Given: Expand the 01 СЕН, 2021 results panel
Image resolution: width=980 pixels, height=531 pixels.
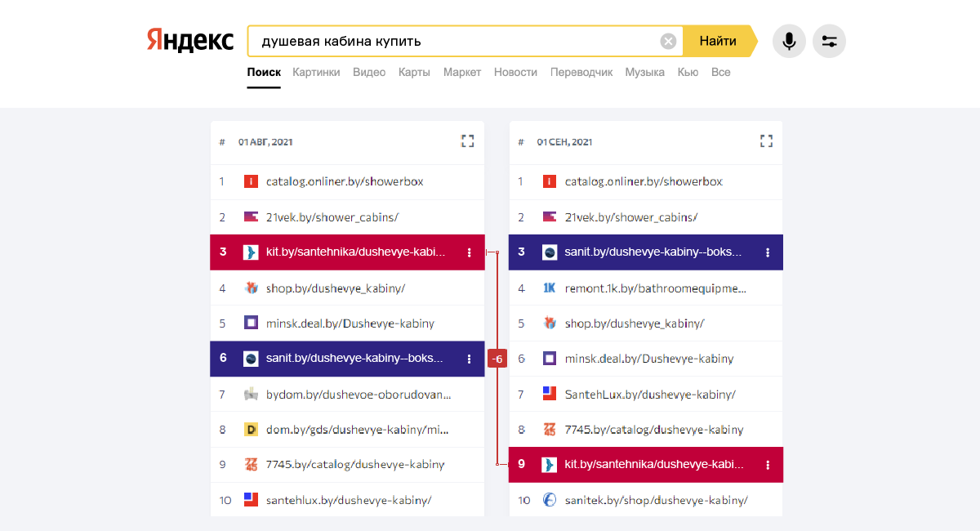Looking at the screenshot, I should point(766,141).
